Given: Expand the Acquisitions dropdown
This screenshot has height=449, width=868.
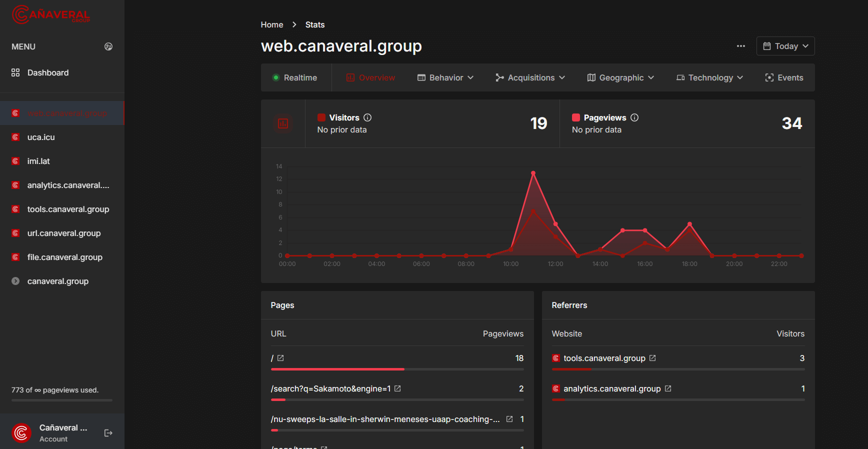Looking at the screenshot, I should click(530, 77).
